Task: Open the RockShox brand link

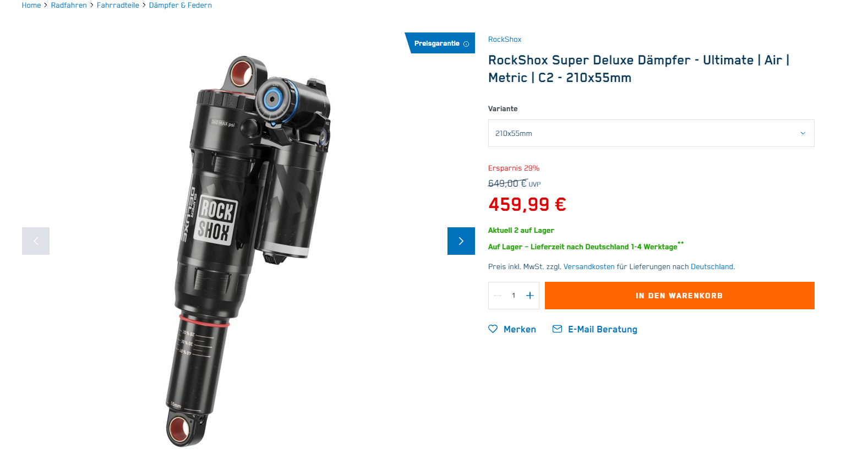Action: point(504,40)
